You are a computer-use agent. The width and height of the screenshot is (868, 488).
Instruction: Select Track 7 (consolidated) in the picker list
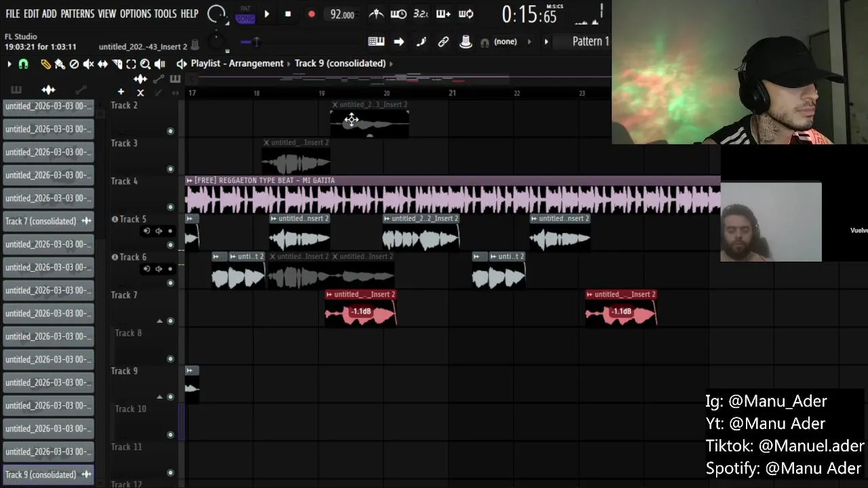pyautogui.click(x=48, y=221)
